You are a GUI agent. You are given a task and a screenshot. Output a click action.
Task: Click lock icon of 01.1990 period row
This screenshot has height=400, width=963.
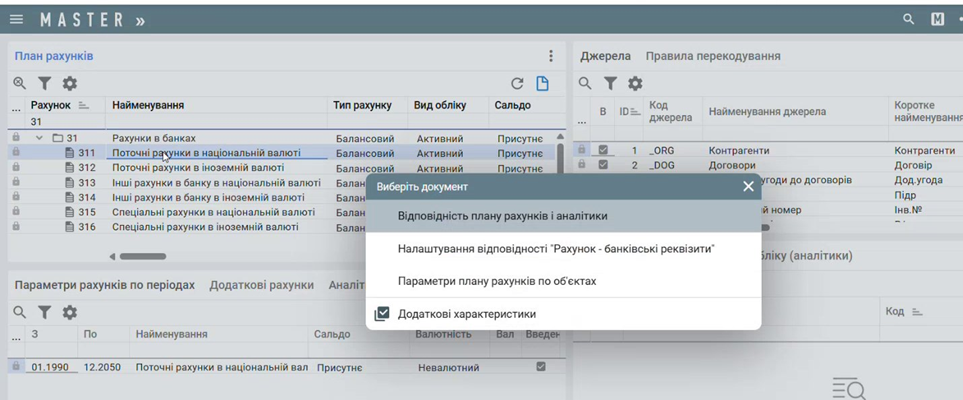pos(16,366)
